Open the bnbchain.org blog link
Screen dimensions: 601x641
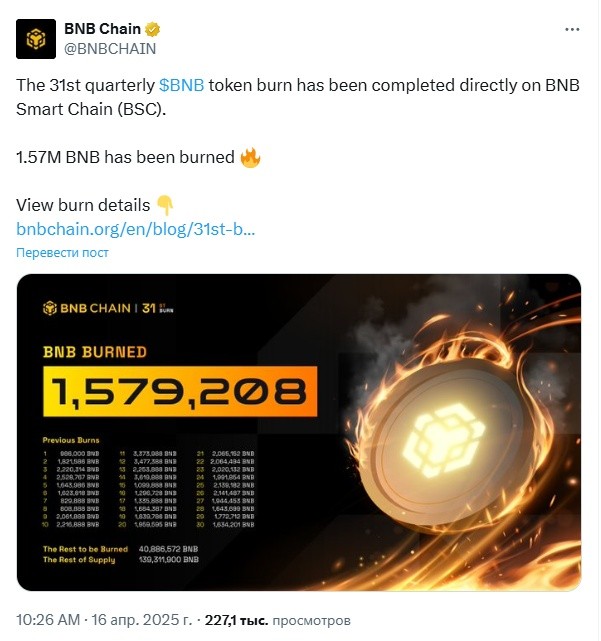[x=136, y=229]
